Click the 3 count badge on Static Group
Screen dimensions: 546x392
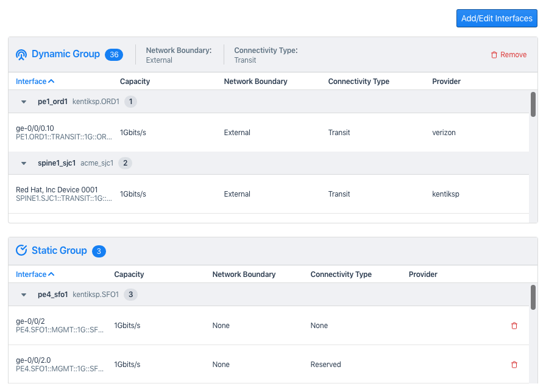point(99,250)
